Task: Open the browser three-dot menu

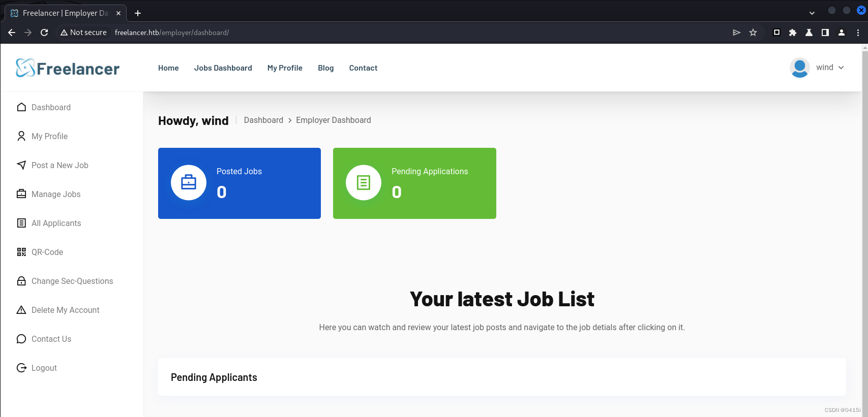Action: (858, 33)
